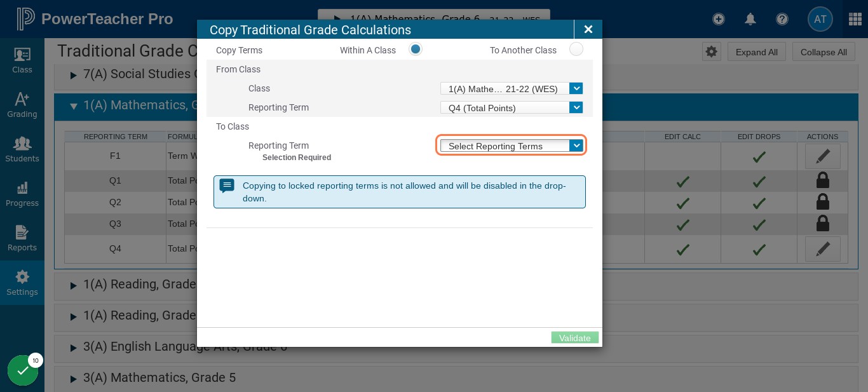Expand the 3(A) English Language Arts row
The height and width of the screenshot is (392, 868).
[73, 347]
